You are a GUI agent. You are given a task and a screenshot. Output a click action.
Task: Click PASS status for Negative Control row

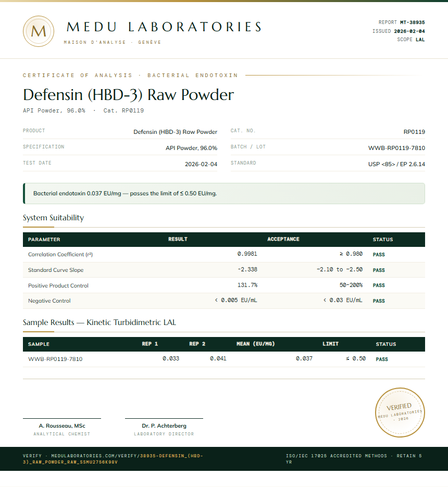[379, 301]
